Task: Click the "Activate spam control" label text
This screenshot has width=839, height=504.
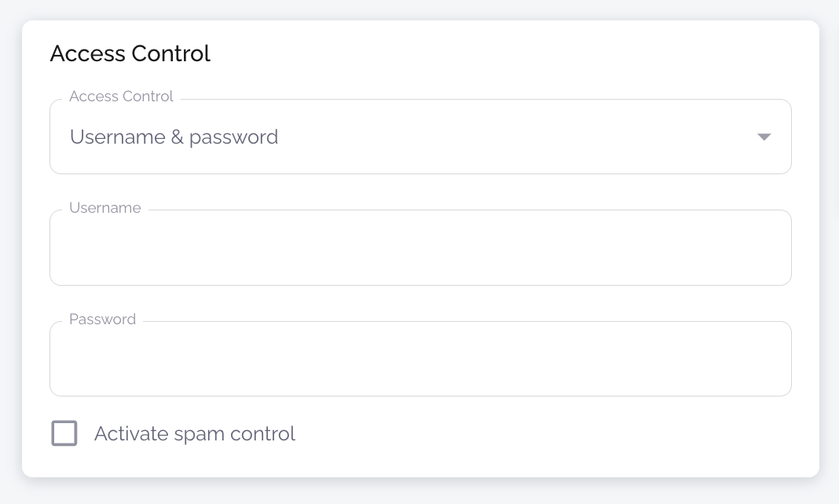Action: [194, 433]
